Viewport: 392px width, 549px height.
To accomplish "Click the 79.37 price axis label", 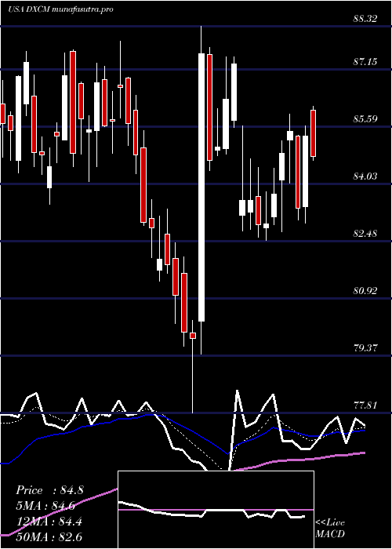I will (x=365, y=348).
